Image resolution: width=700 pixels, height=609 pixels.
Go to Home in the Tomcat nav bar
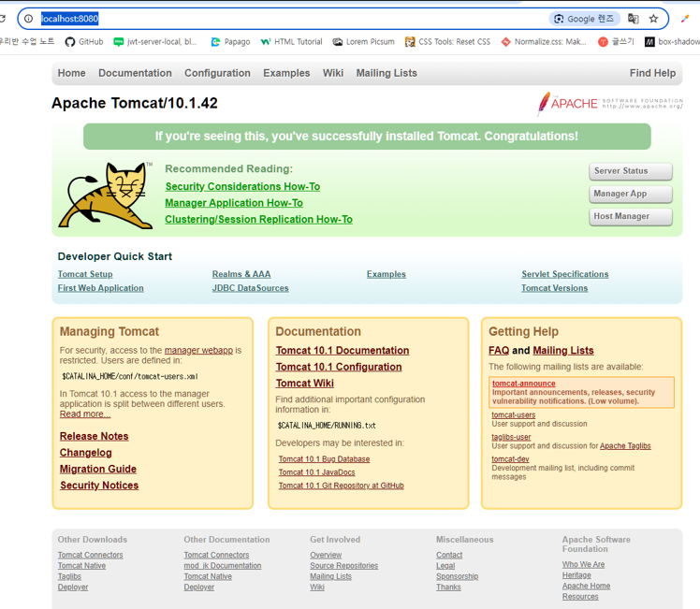71,73
